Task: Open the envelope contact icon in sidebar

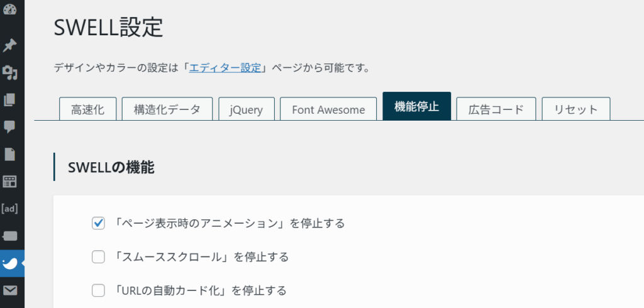Action: coord(9,291)
